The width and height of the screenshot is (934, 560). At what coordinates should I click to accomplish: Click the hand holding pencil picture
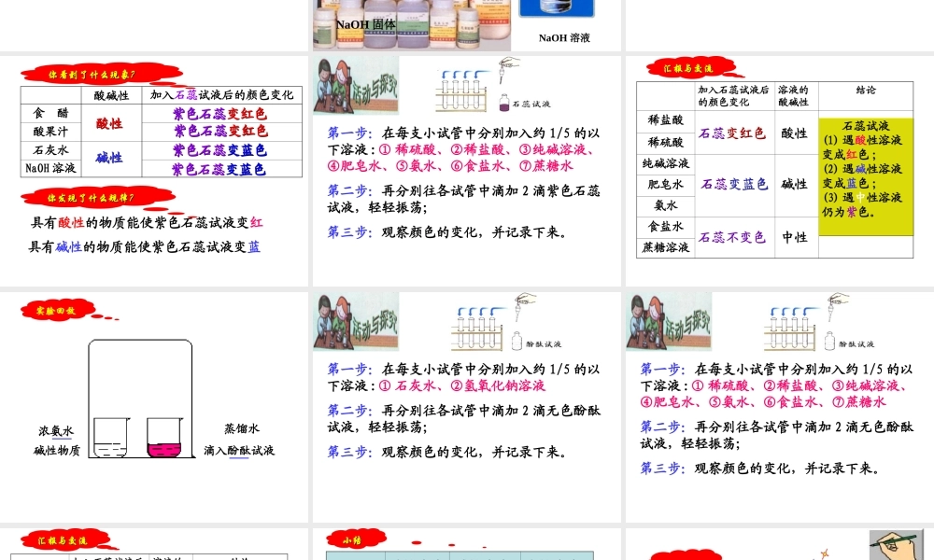pyautogui.click(x=896, y=545)
